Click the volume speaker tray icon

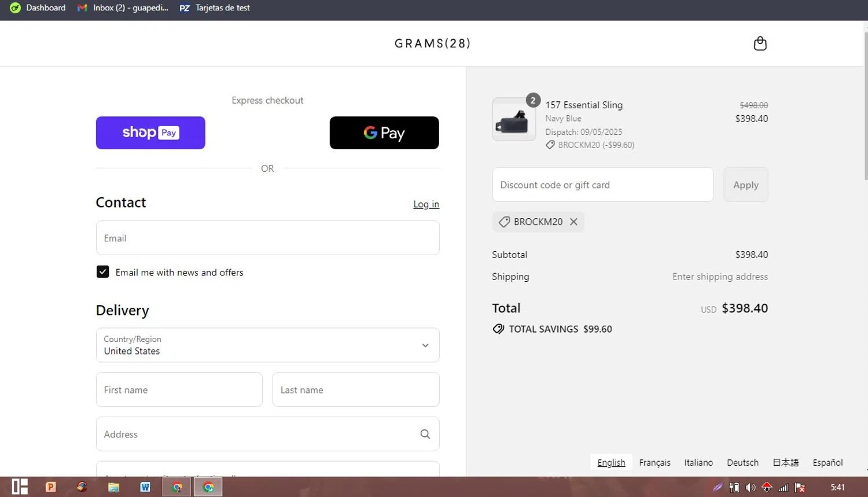click(x=751, y=487)
